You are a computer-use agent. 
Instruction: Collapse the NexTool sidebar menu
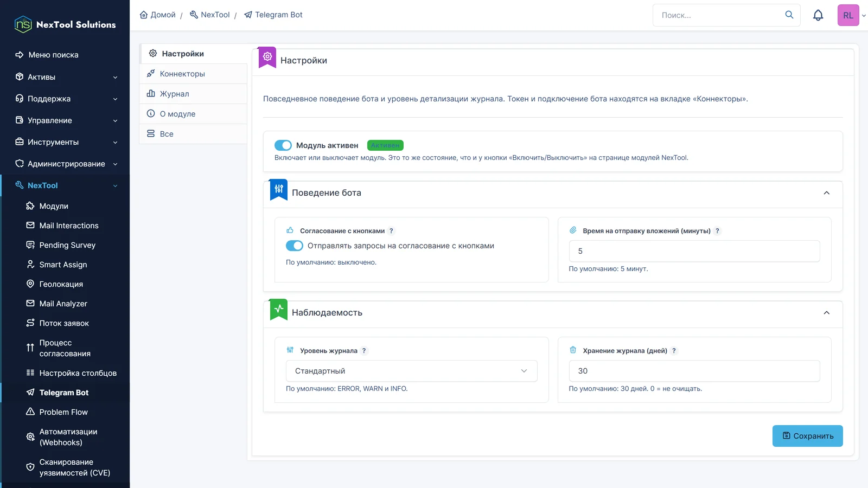(65, 185)
